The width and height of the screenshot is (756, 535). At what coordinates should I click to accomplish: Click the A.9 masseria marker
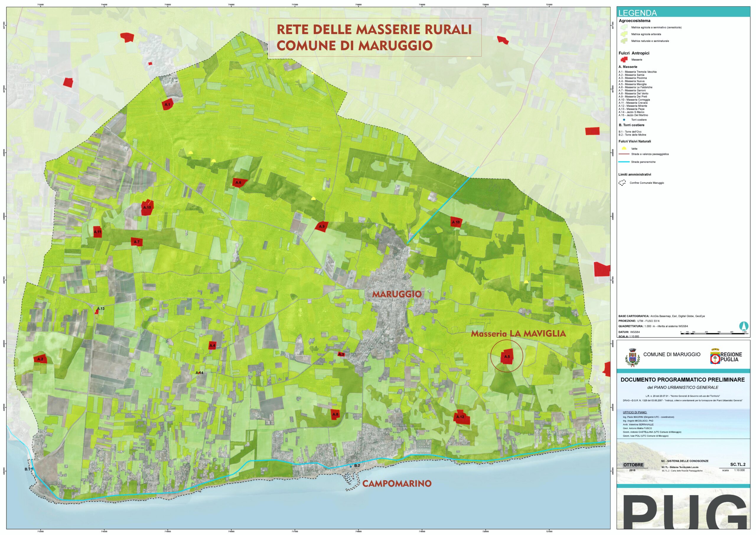click(x=321, y=227)
